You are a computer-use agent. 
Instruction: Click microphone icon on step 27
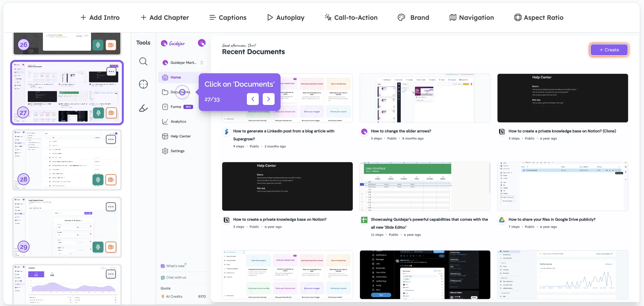coord(98,113)
